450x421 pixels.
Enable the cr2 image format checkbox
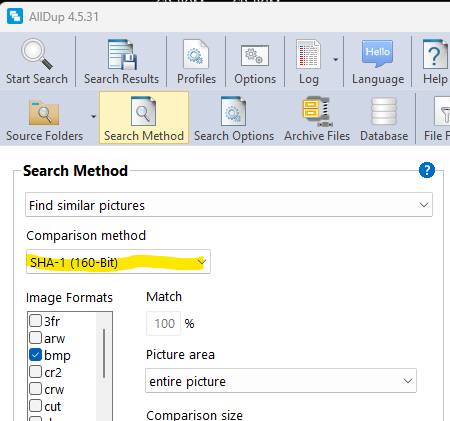(x=35, y=372)
